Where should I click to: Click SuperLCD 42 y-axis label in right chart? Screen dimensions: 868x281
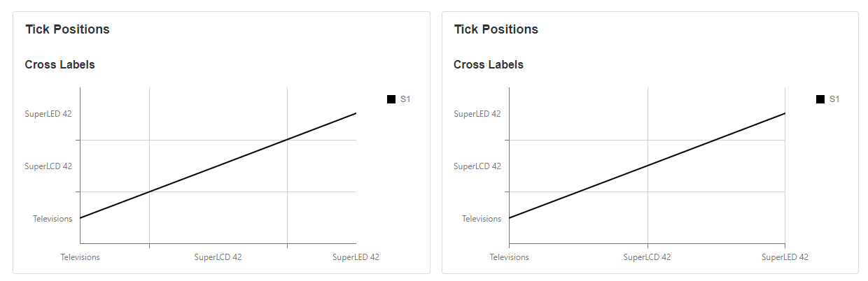[477, 166]
